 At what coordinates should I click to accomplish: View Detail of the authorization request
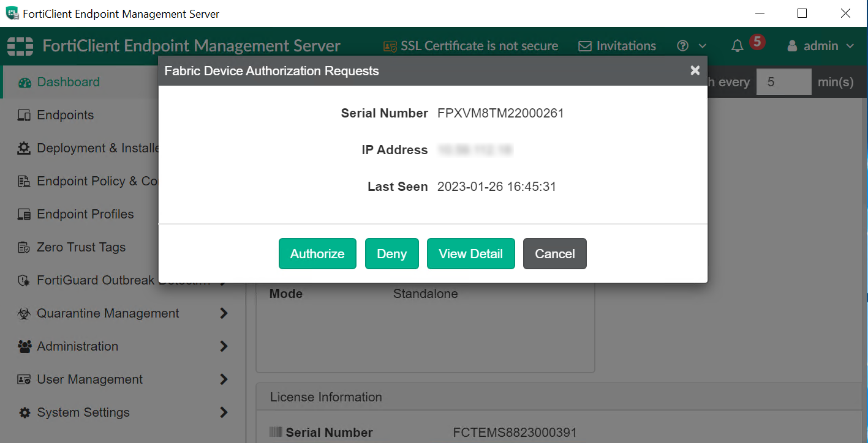click(470, 253)
